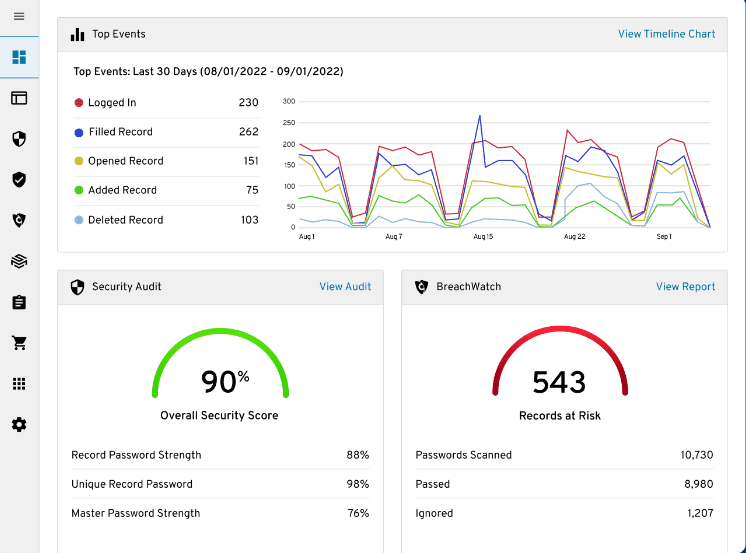Image resolution: width=746 pixels, height=553 pixels.
Task: Click the Aug 7 label on chart axis
Action: [393, 237]
